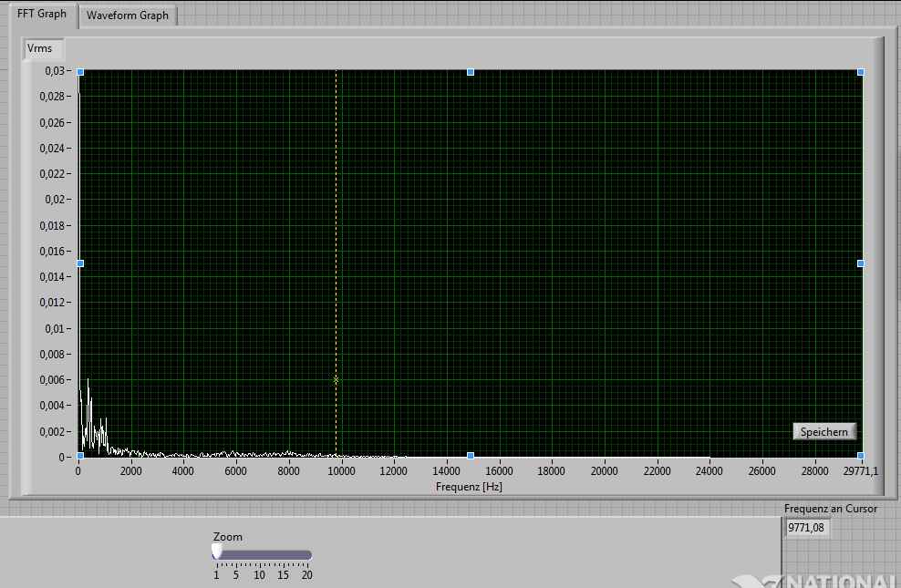901x588 pixels.
Task: Click the Vrms plot legend label
Action: [40, 48]
